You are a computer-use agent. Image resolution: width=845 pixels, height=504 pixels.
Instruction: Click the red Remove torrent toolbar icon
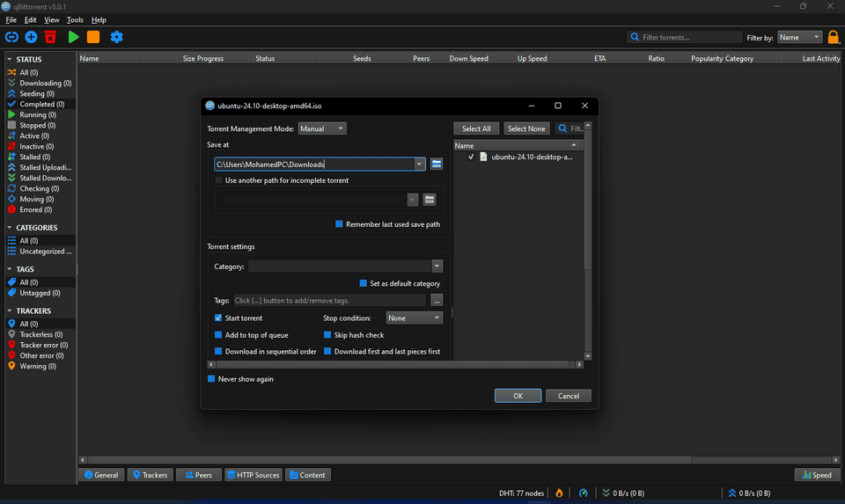point(51,37)
